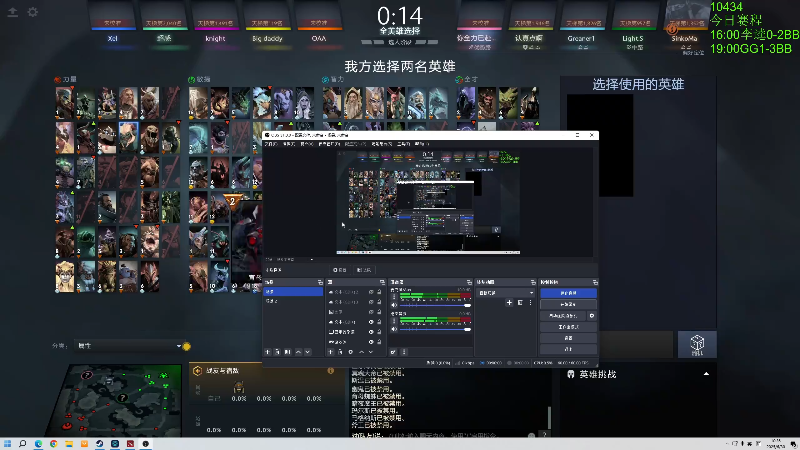This screenshot has height=450, width=800.
Task: Open Microsoft Edge from the taskbar
Action: tap(38, 444)
